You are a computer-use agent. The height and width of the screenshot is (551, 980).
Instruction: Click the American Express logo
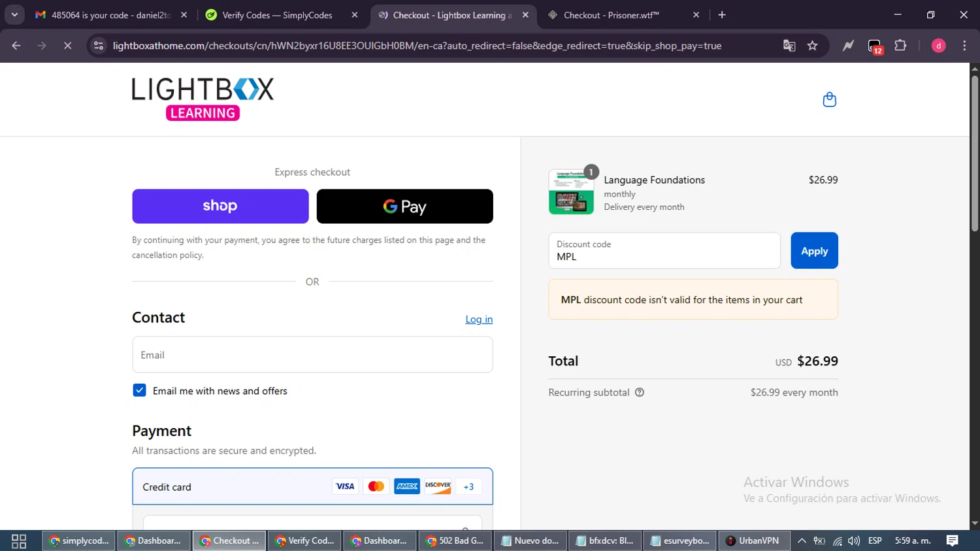coord(407,486)
